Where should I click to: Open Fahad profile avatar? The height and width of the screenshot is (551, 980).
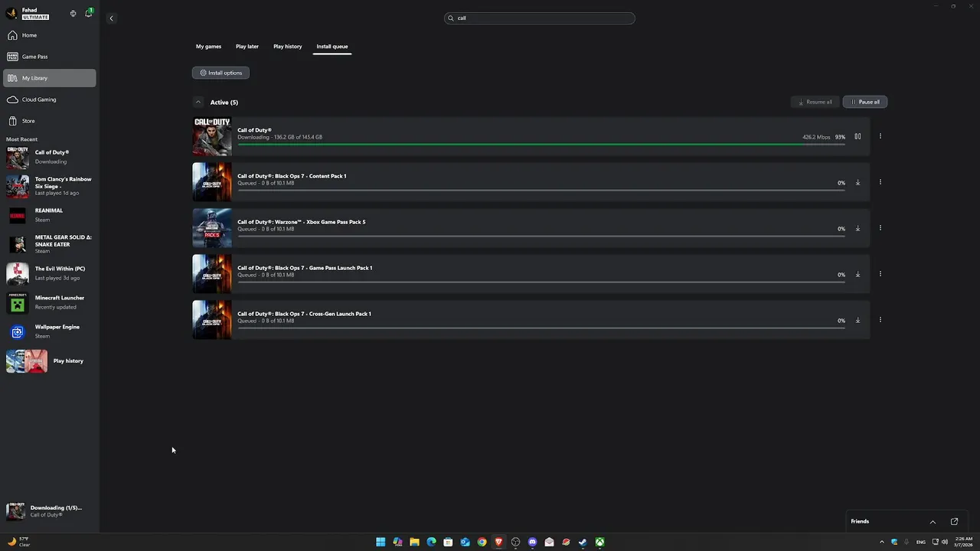(x=11, y=13)
